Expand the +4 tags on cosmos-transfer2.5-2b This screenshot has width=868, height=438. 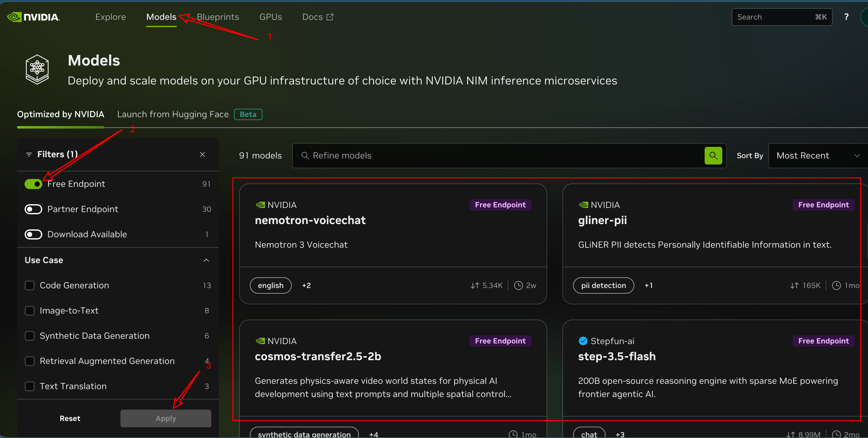pos(373,434)
